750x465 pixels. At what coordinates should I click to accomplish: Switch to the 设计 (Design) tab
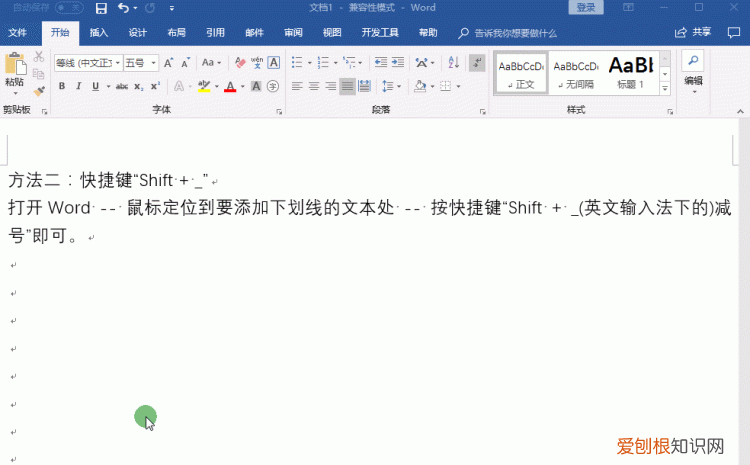[137, 33]
